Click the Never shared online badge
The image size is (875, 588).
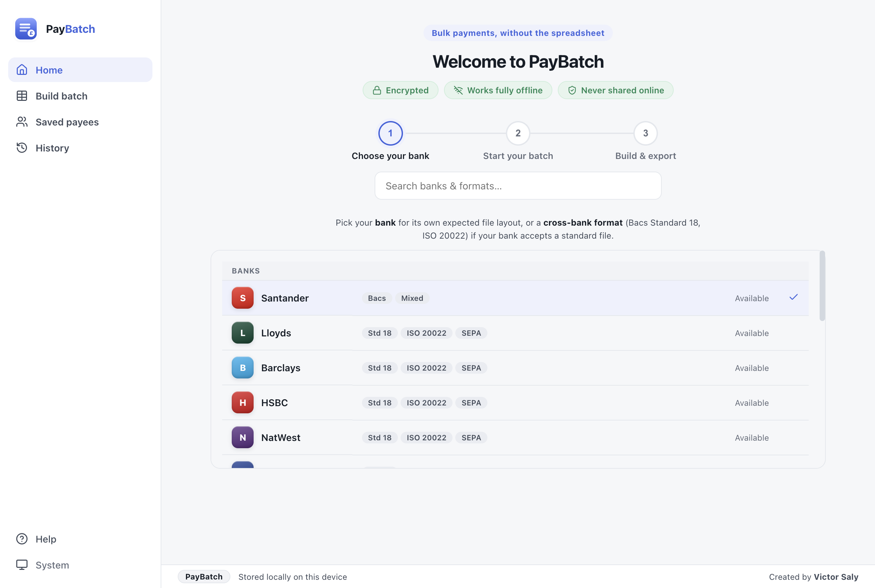(x=616, y=90)
